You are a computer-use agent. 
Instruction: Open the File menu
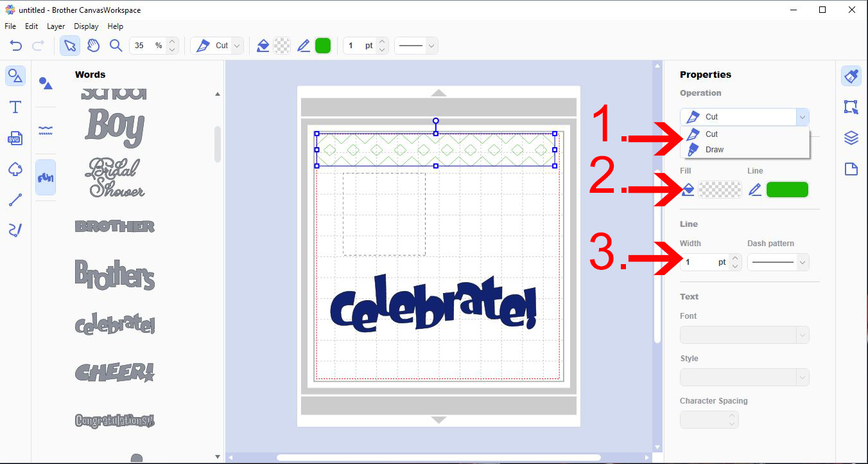click(10, 26)
